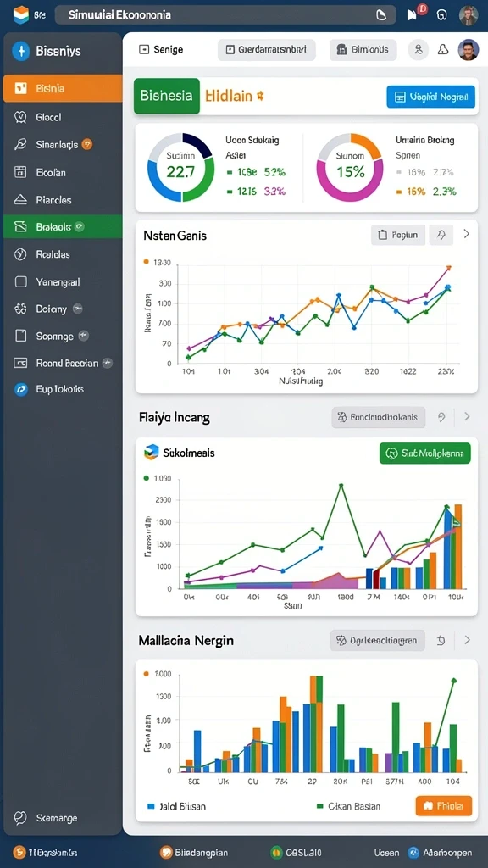Click the Simuulial Ekononia search field
The image size is (488, 868).
(225, 15)
